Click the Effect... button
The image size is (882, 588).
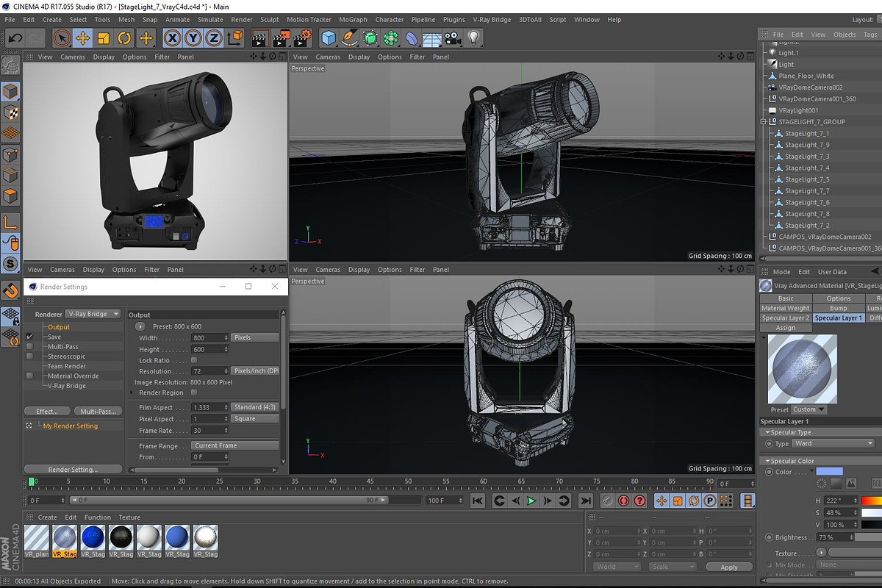(x=47, y=412)
